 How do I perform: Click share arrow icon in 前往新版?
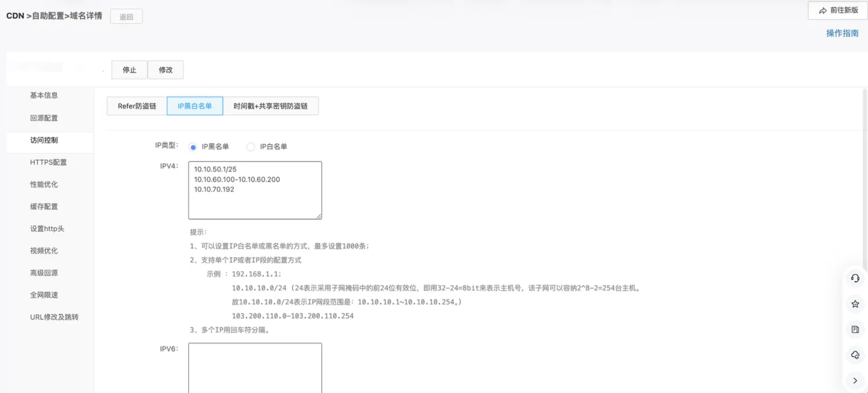[x=823, y=11]
